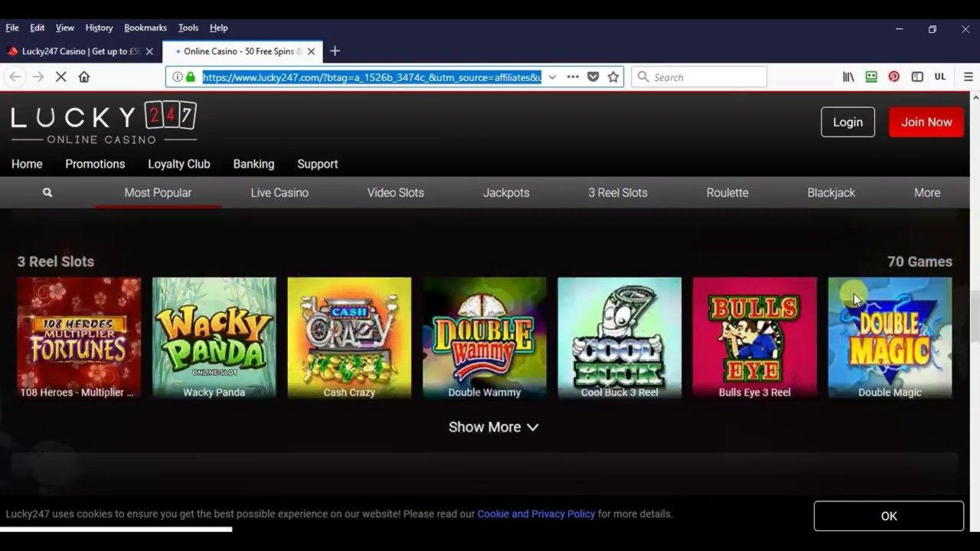Image resolution: width=980 pixels, height=551 pixels.
Task: Click the Lucky 247 Online Casino logo
Action: point(103,122)
